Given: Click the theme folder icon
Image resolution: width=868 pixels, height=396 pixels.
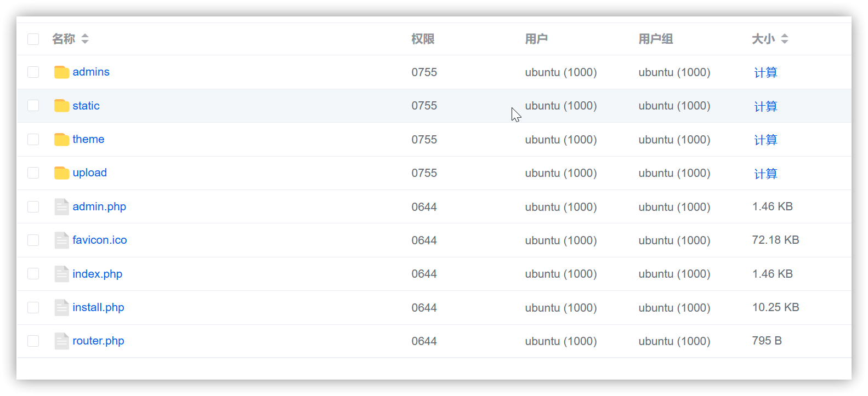Looking at the screenshot, I should tap(61, 139).
